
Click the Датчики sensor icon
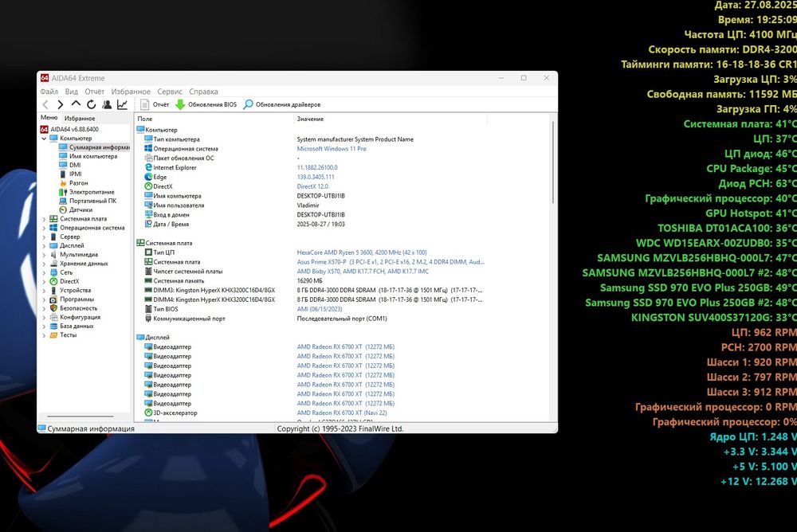click(x=63, y=209)
